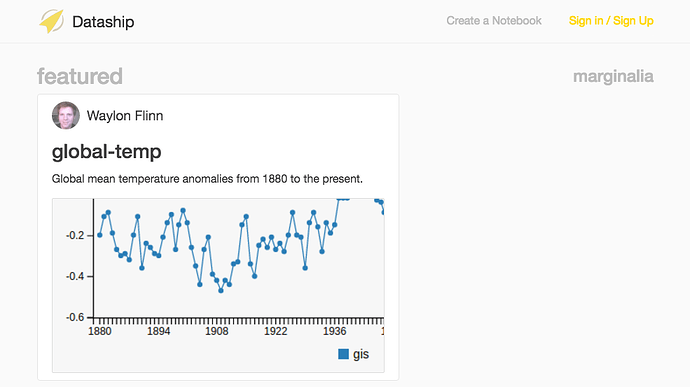Image resolution: width=690 pixels, height=387 pixels.
Task: Select the marginalia section heading
Action: pos(613,76)
